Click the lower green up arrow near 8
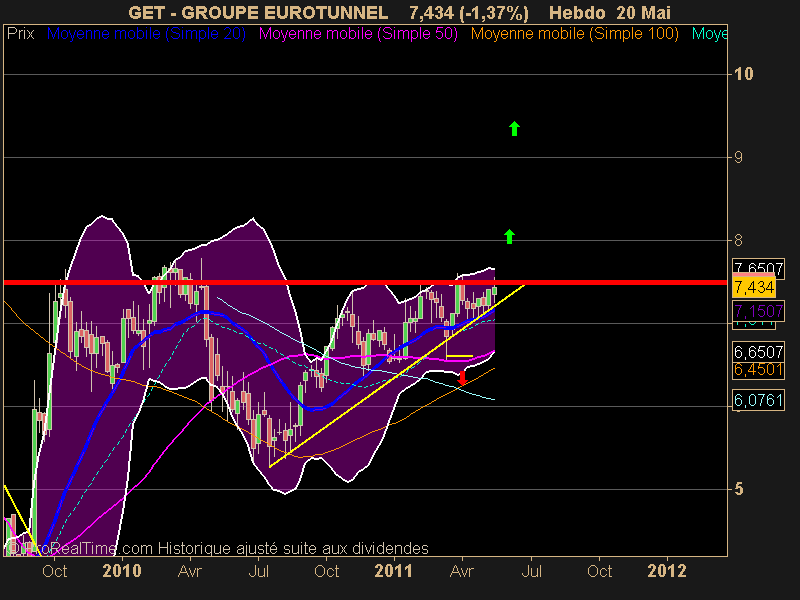This screenshot has height=600, width=800. [509, 237]
